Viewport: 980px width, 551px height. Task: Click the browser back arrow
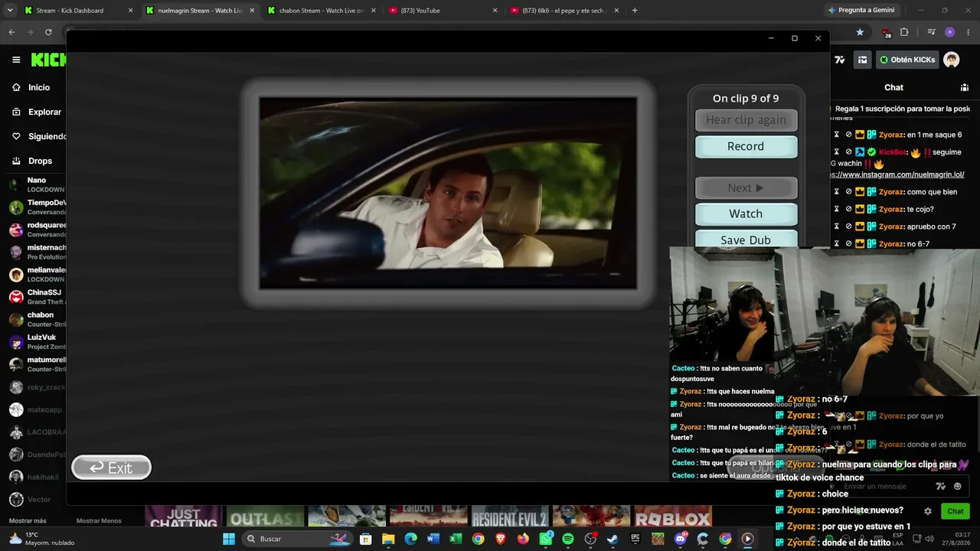coord(11,32)
